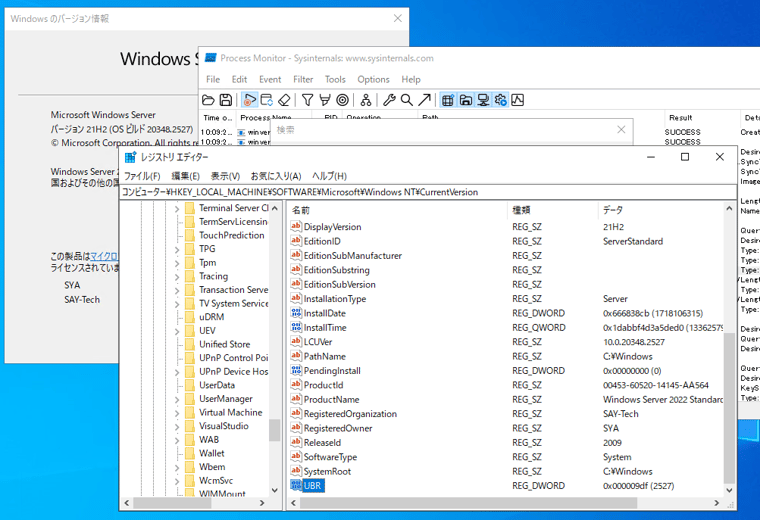The height and width of the screenshot is (520, 760).
Task: Expand the UPnP Device Host key
Action: (x=177, y=372)
